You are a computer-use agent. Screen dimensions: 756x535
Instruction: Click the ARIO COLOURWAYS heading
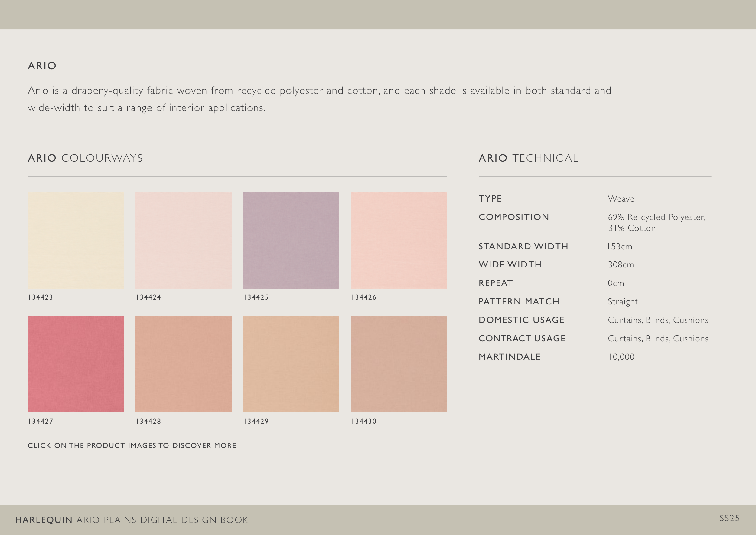(85, 158)
